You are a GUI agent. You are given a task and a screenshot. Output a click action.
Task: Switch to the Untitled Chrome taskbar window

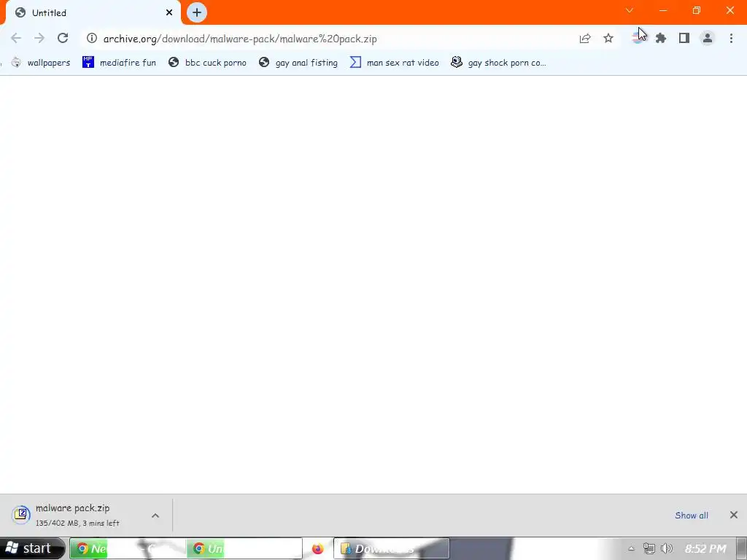[244, 548]
